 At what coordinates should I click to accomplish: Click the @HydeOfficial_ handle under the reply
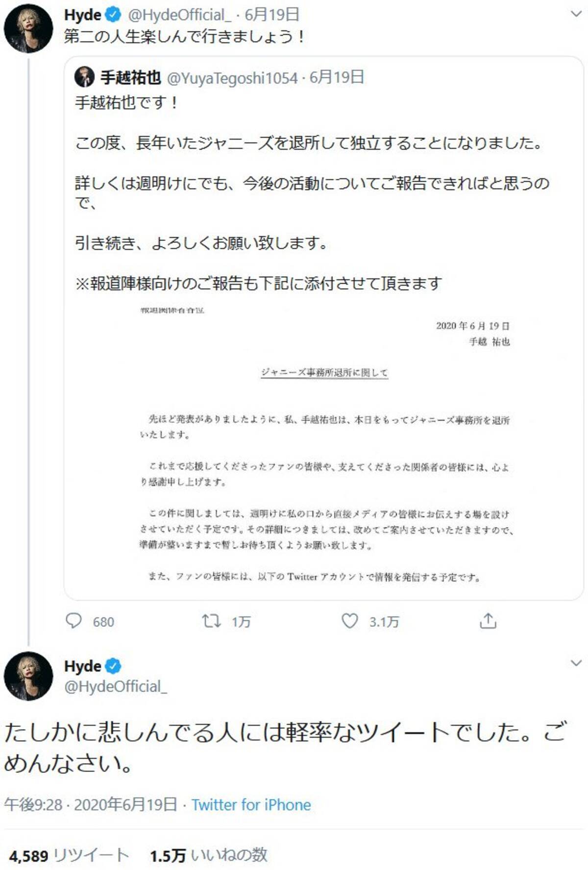click(116, 686)
